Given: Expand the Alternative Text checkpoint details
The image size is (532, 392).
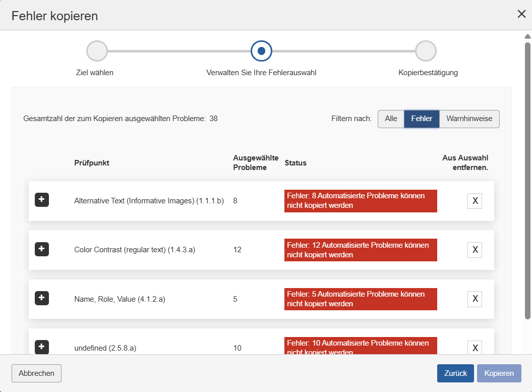Looking at the screenshot, I should (x=41, y=200).
